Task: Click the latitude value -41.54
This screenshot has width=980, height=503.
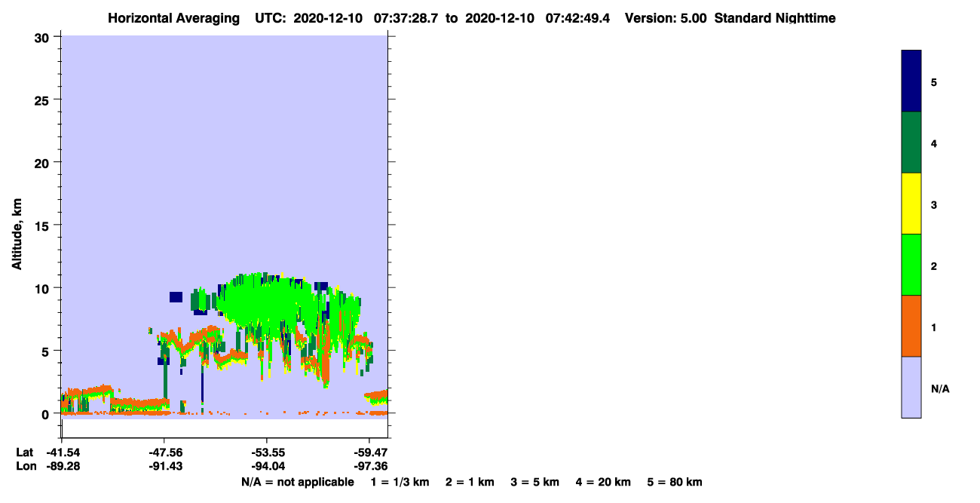Action: 62,452
